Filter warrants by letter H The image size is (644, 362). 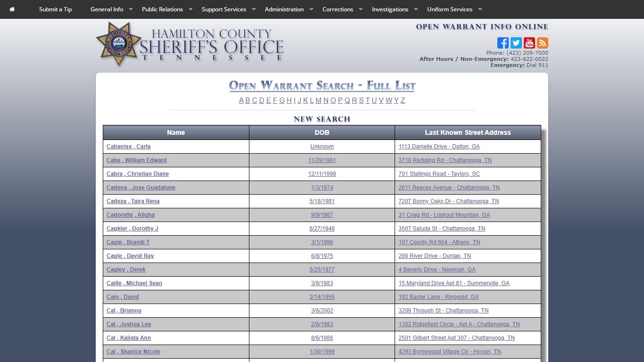pos(289,100)
